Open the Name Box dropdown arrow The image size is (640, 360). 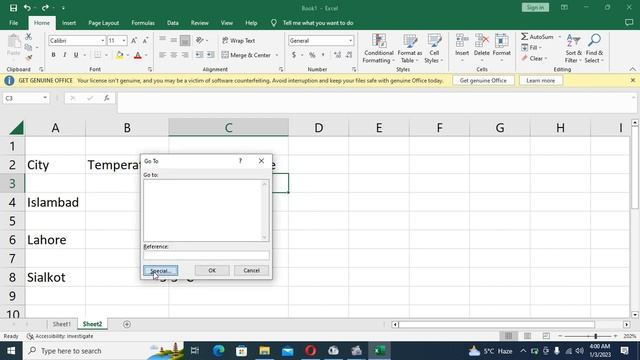45,98
